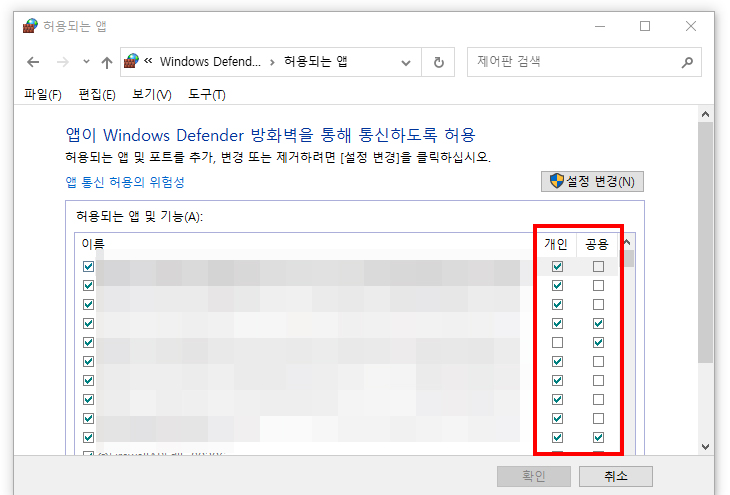This screenshot has width=730, height=495.
Task: Click the app list's scroll-up arrow
Action: point(627,242)
